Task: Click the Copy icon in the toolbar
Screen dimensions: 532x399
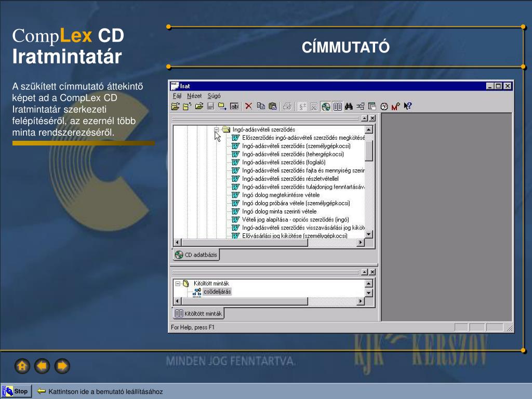Action: [261, 107]
